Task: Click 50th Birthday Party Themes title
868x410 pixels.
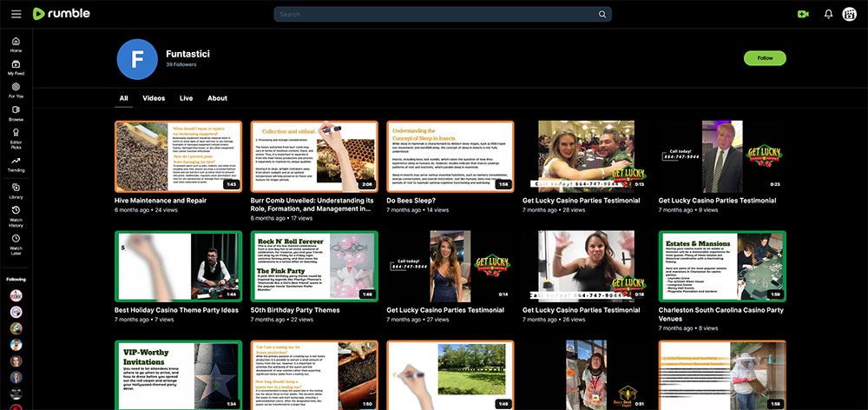Action: [295, 310]
